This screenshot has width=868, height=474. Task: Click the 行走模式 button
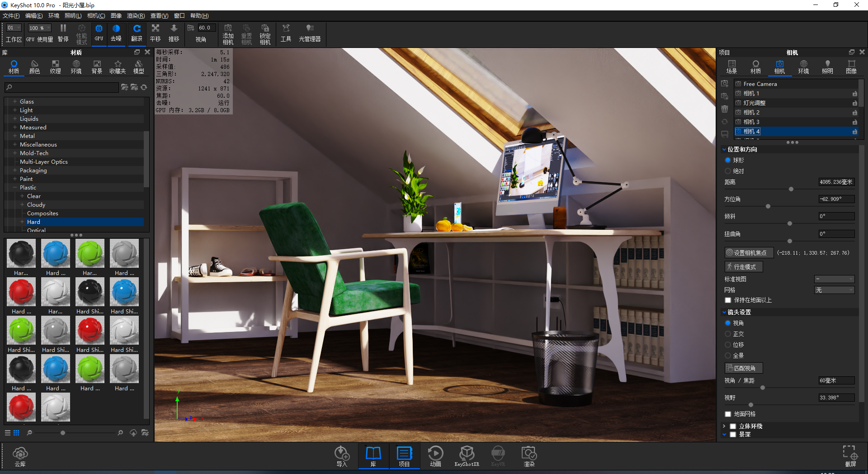[744, 267]
